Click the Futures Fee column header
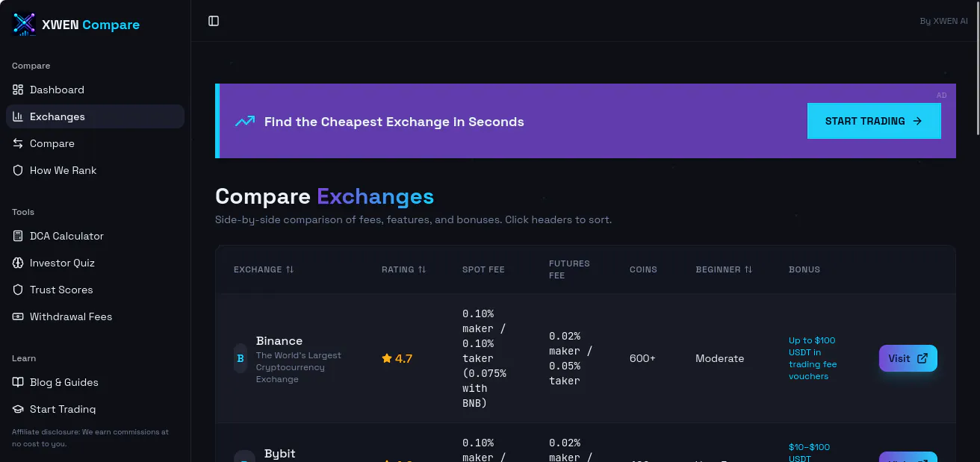 [x=569, y=269]
